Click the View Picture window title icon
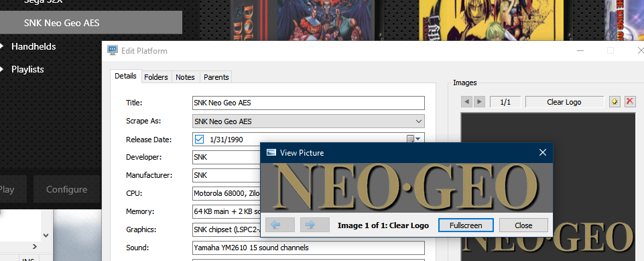Image resolution: width=644 pixels, height=261 pixels. click(x=271, y=152)
